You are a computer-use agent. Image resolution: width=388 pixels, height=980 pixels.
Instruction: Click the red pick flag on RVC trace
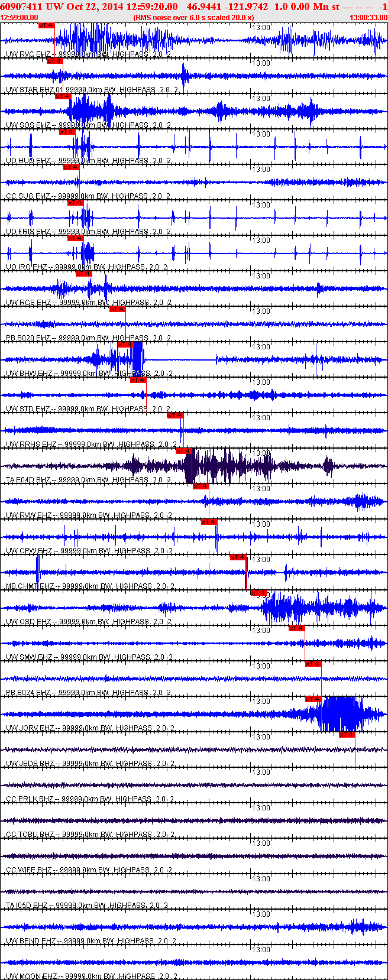46,25
